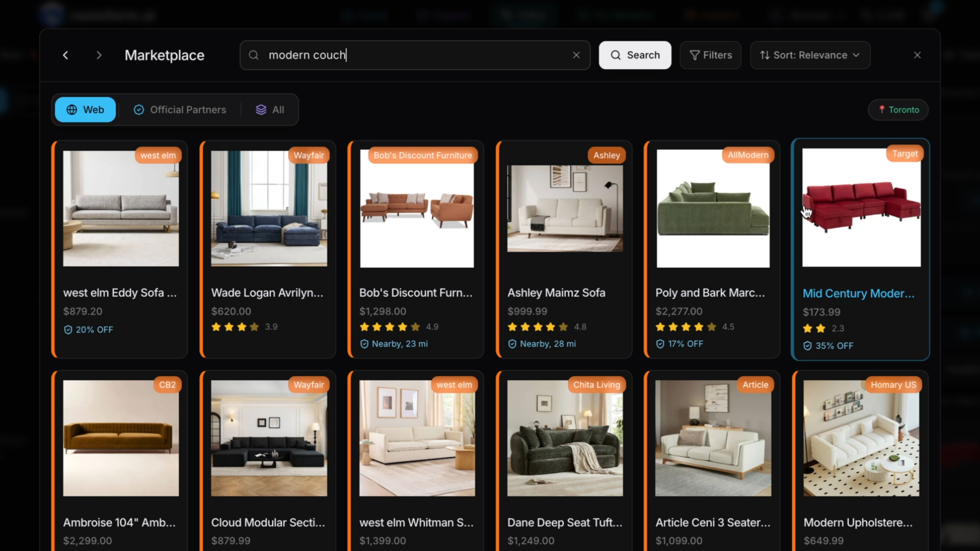Open the Sort: Relevance dropdown
This screenshot has width=980, height=551.
coord(810,55)
